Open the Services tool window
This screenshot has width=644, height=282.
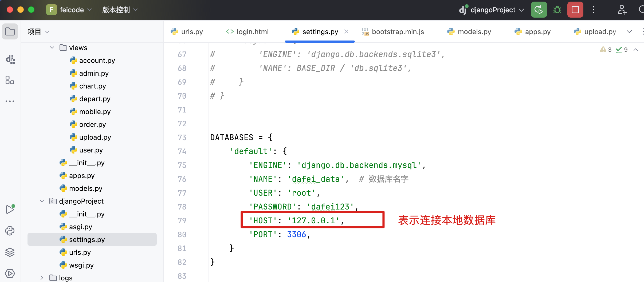(10, 273)
